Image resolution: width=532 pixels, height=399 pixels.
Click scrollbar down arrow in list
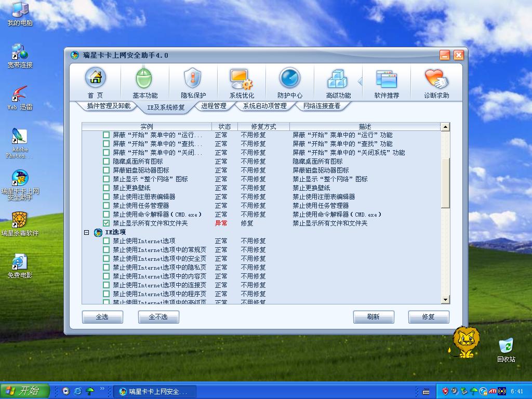445,300
